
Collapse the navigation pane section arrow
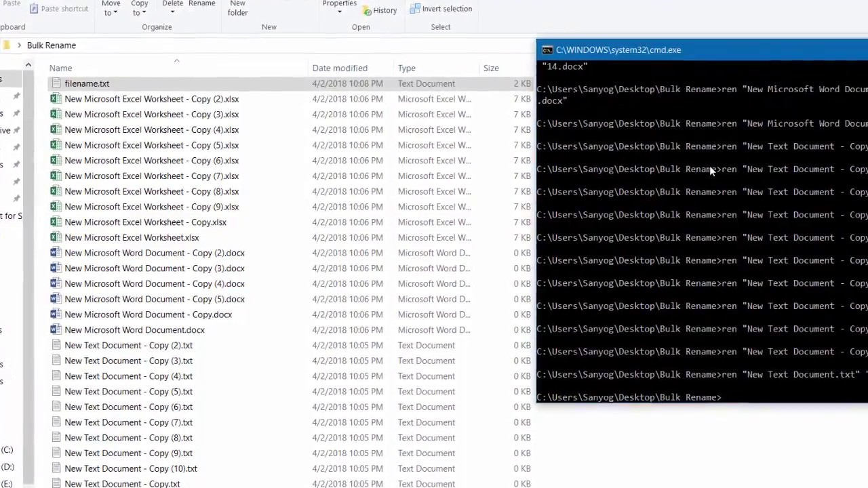tap(28, 65)
